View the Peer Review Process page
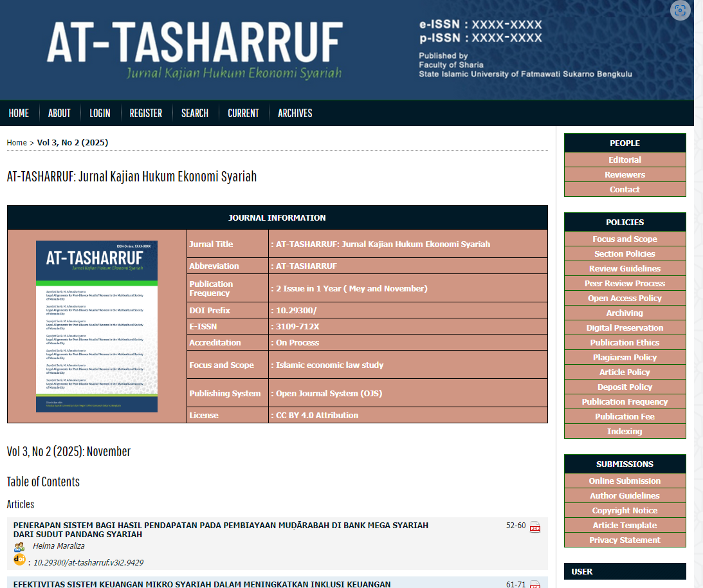703x588 pixels. coord(625,284)
